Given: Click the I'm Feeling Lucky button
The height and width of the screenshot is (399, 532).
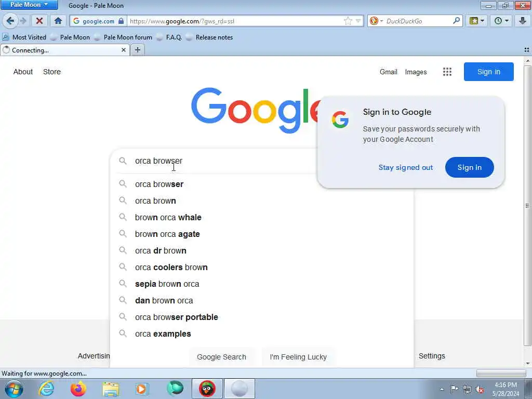Looking at the screenshot, I should [x=298, y=357].
